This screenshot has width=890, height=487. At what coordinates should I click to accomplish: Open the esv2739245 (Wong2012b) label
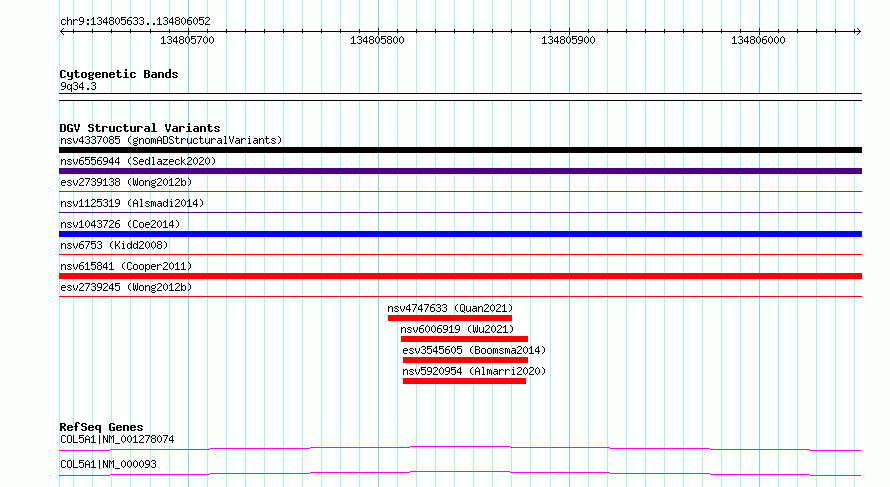pos(126,287)
